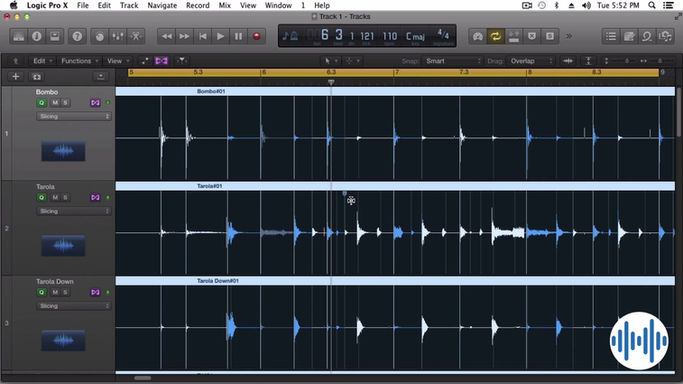Viewport: 683px width, 384px height.
Task: Add new track plus button
Action: coord(16,77)
